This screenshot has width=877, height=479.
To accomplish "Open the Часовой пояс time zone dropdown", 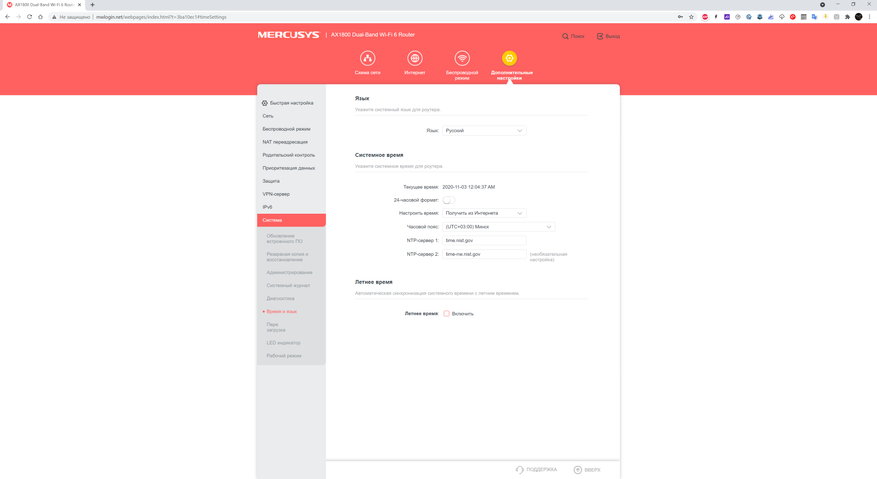I will 498,227.
